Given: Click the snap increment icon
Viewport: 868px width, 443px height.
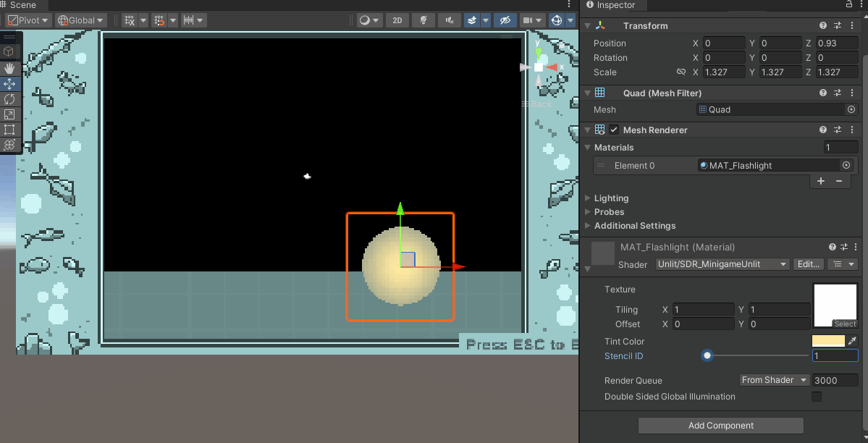Looking at the screenshot, I should click(x=188, y=20).
